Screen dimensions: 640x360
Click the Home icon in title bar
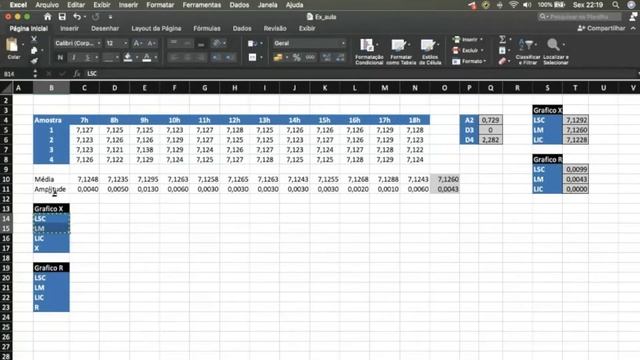(48, 17)
